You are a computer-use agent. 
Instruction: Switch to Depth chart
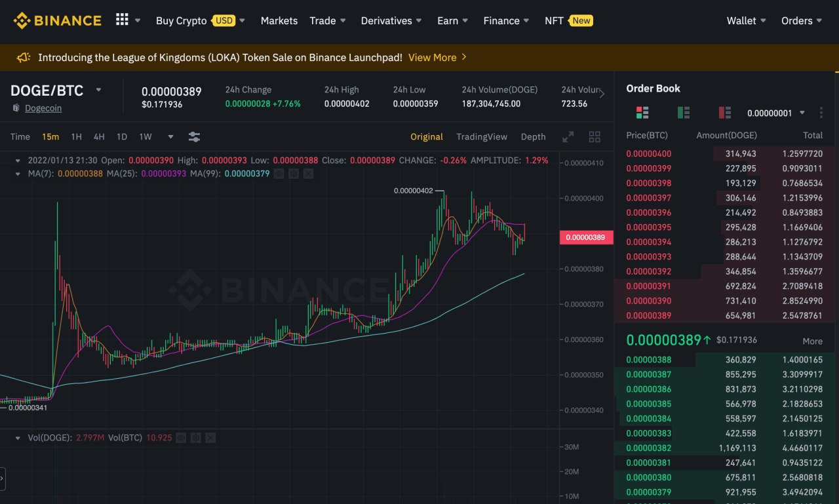[x=533, y=137]
